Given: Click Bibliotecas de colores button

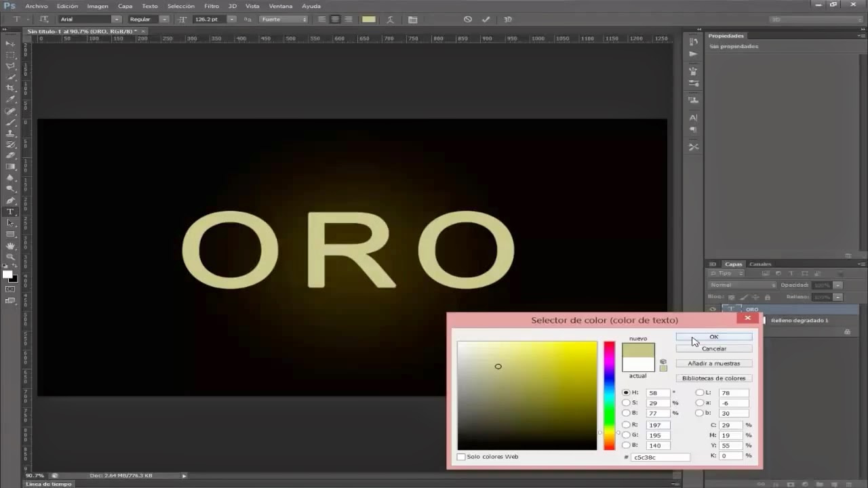Looking at the screenshot, I should click(x=714, y=378).
